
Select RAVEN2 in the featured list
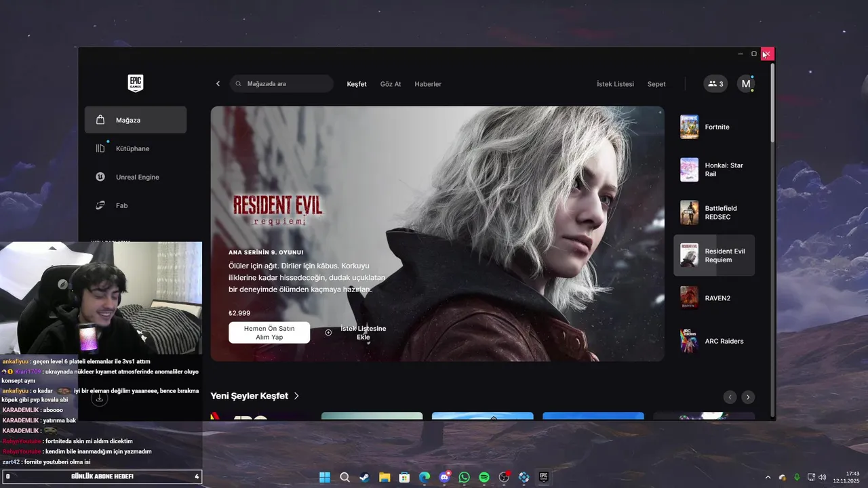coord(714,298)
